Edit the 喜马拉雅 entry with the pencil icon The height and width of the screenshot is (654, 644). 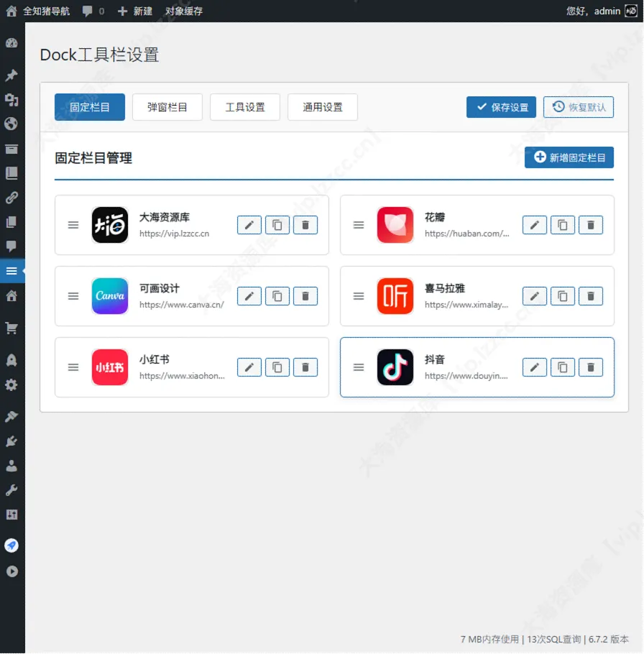click(x=534, y=295)
